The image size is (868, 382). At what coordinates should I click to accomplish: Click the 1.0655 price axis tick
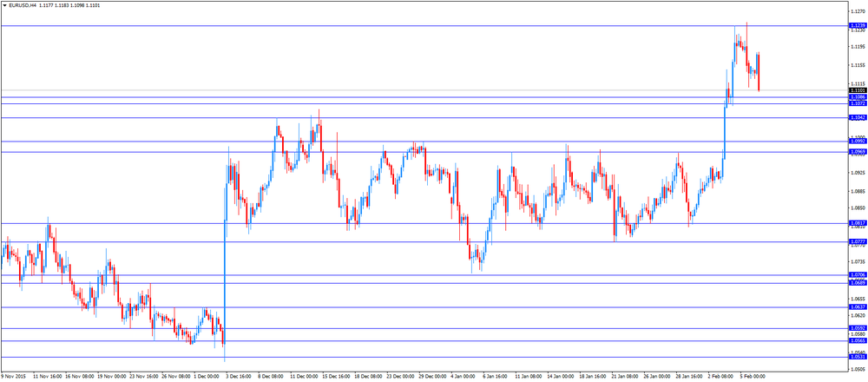point(858,300)
